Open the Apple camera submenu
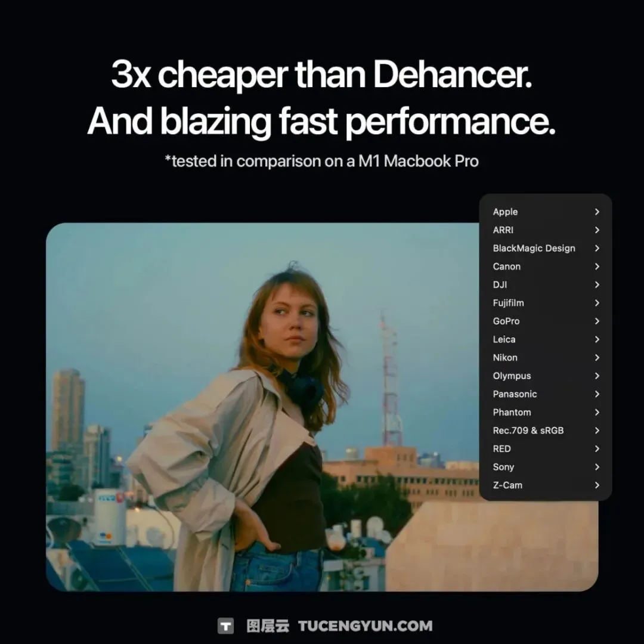This screenshot has height=644, width=644. tap(546, 212)
